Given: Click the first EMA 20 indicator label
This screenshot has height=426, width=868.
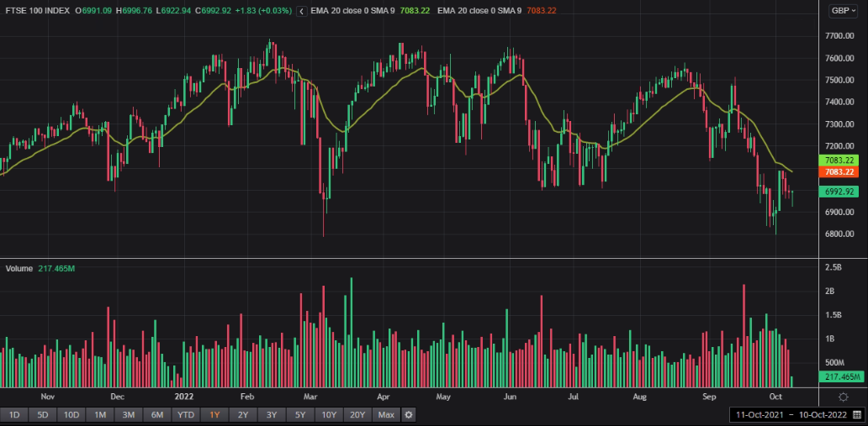Looking at the screenshot, I should 353,11.
